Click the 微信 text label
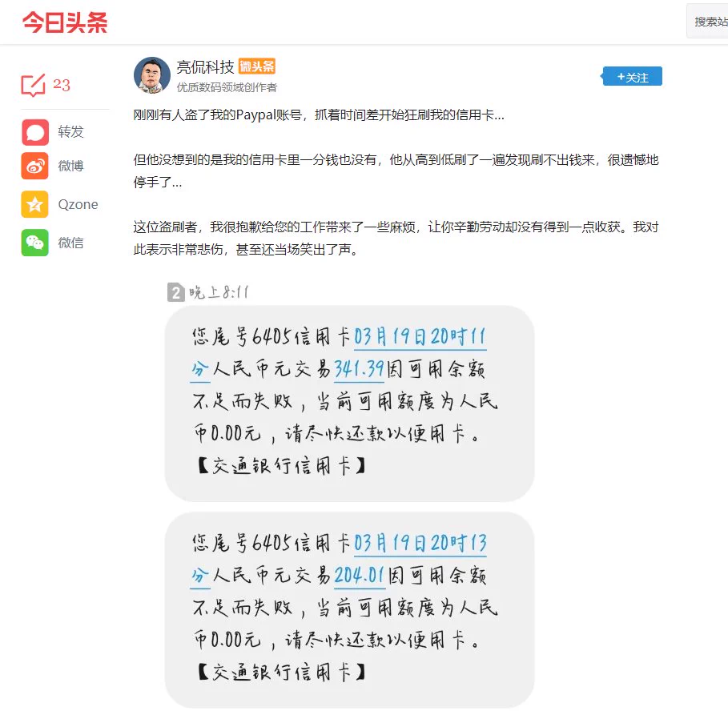 click(x=70, y=243)
